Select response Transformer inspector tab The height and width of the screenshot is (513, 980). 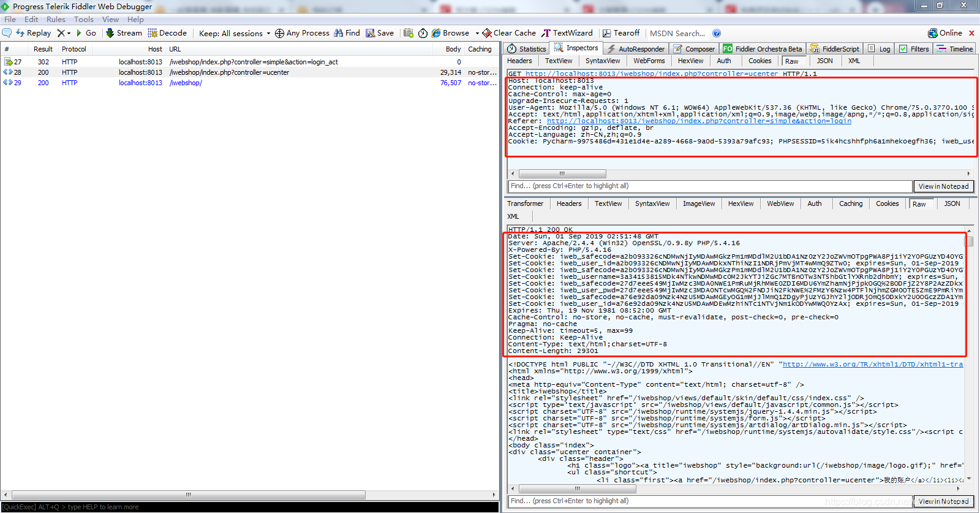525,203
